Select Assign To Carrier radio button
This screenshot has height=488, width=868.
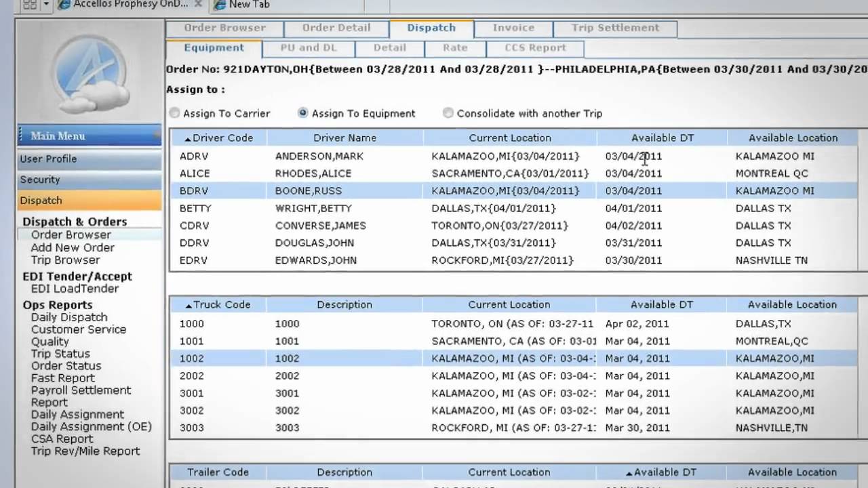point(175,113)
